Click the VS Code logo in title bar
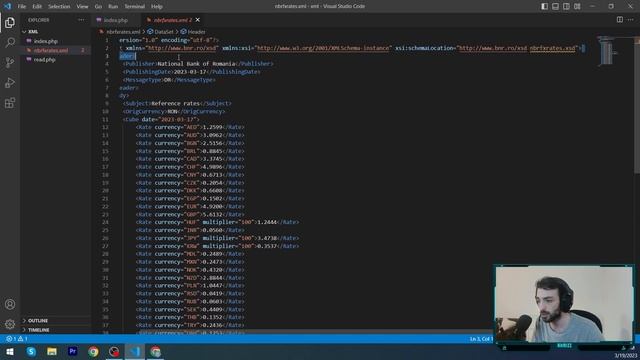Viewport: 640px width, 360px height. click(7, 6)
